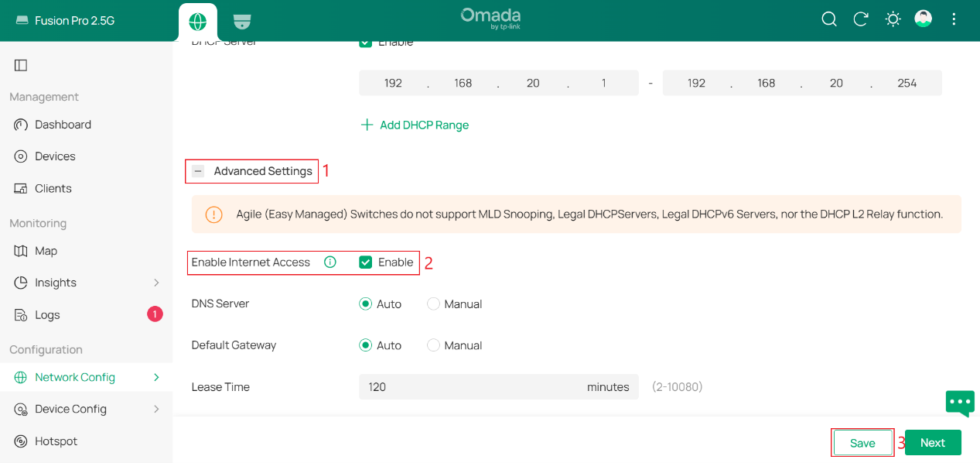Select Manual for Default Gateway
The image size is (980, 463).
click(433, 345)
